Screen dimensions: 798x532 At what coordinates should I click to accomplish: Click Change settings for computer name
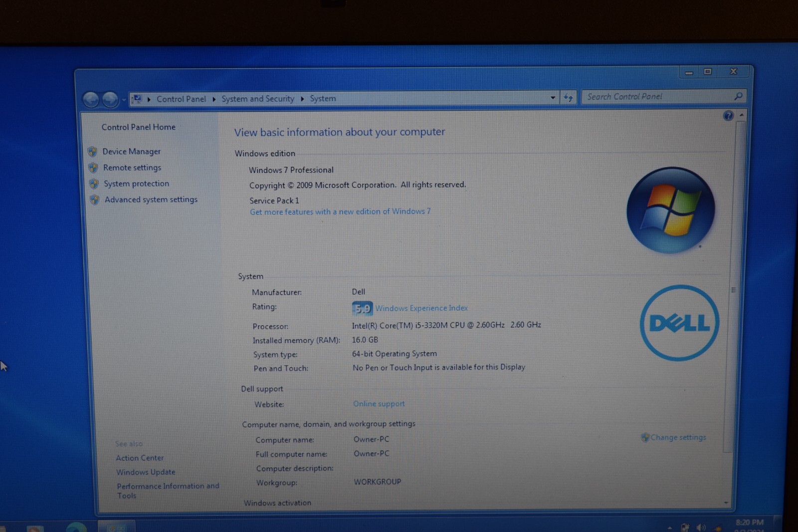click(x=678, y=437)
